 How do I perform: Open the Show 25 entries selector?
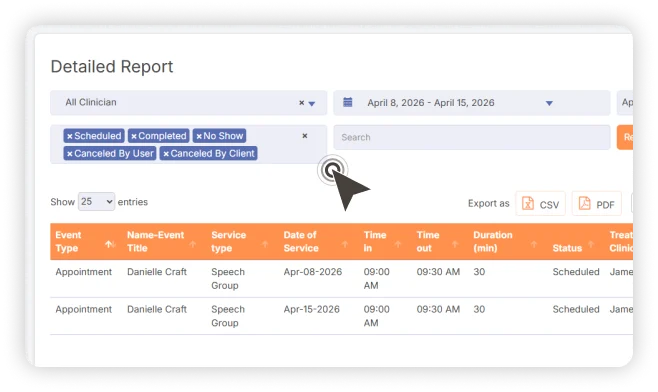[x=96, y=202]
